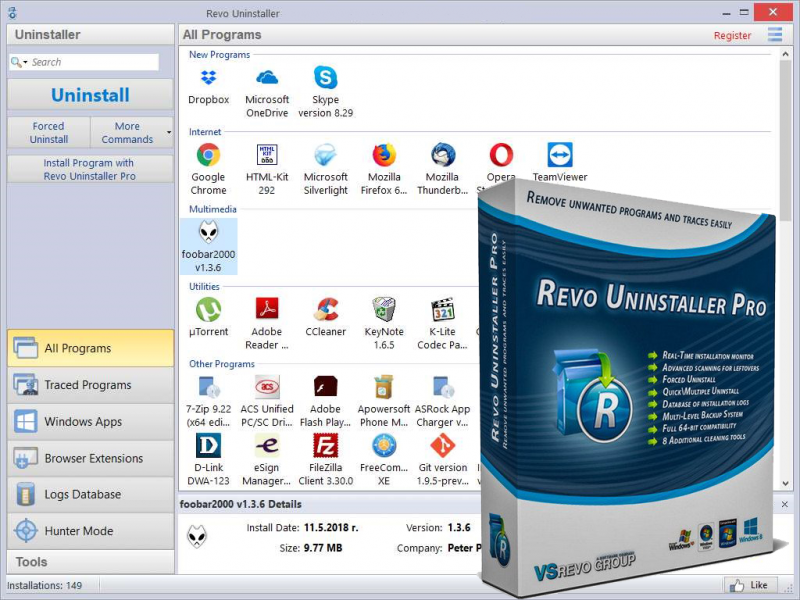This screenshot has width=800, height=600.
Task: Click the Multimedia group label
Action: tap(213, 209)
